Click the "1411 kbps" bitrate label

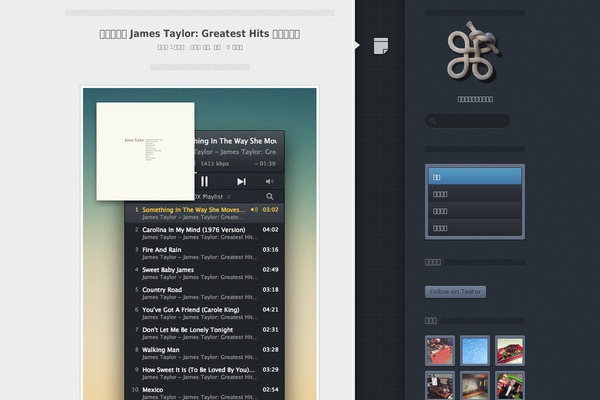(215, 163)
